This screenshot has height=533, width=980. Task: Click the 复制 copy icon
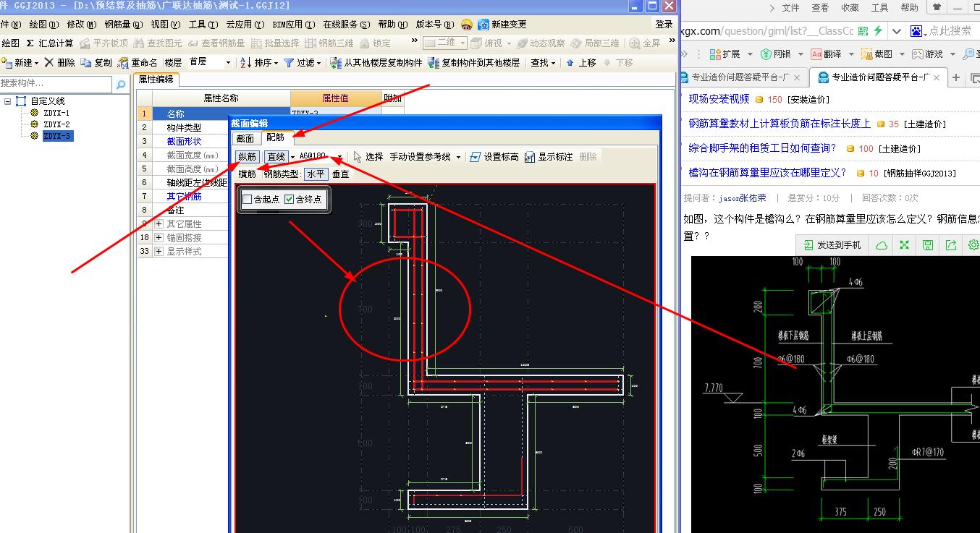click(86, 63)
